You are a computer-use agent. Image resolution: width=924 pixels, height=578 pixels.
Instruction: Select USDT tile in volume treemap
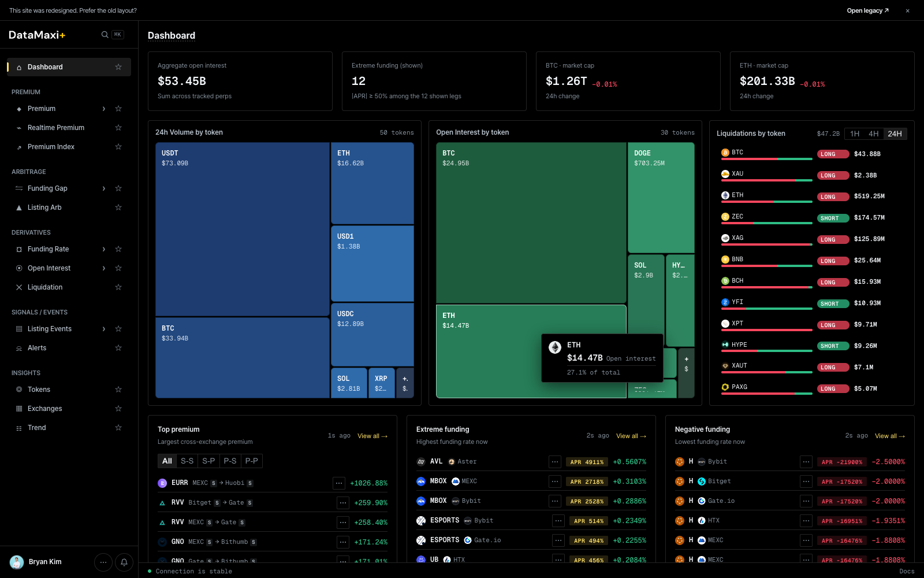point(243,229)
